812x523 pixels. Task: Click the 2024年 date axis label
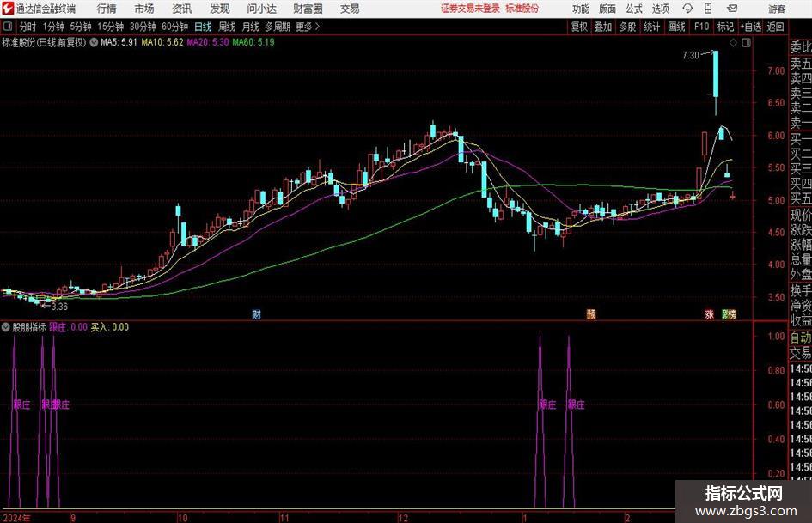click(x=16, y=518)
